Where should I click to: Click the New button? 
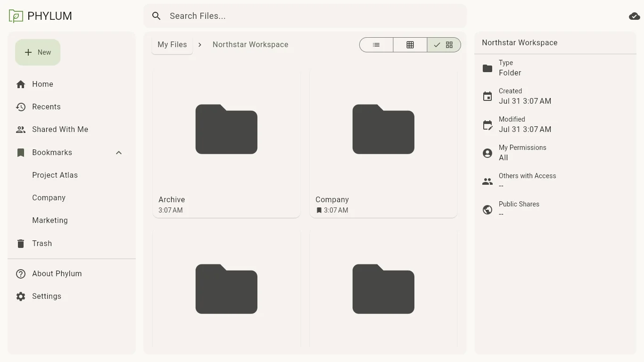(x=38, y=52)
